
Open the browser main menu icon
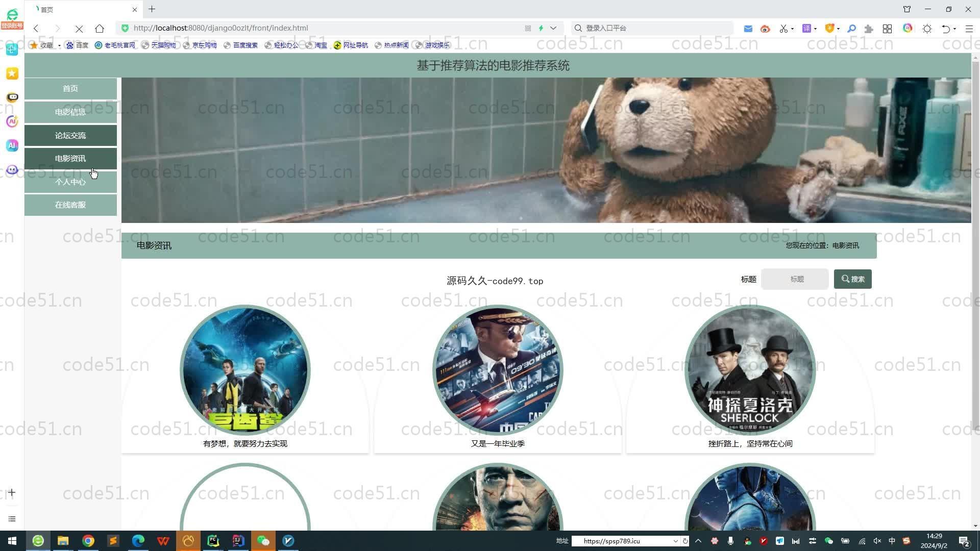(969, 29)
